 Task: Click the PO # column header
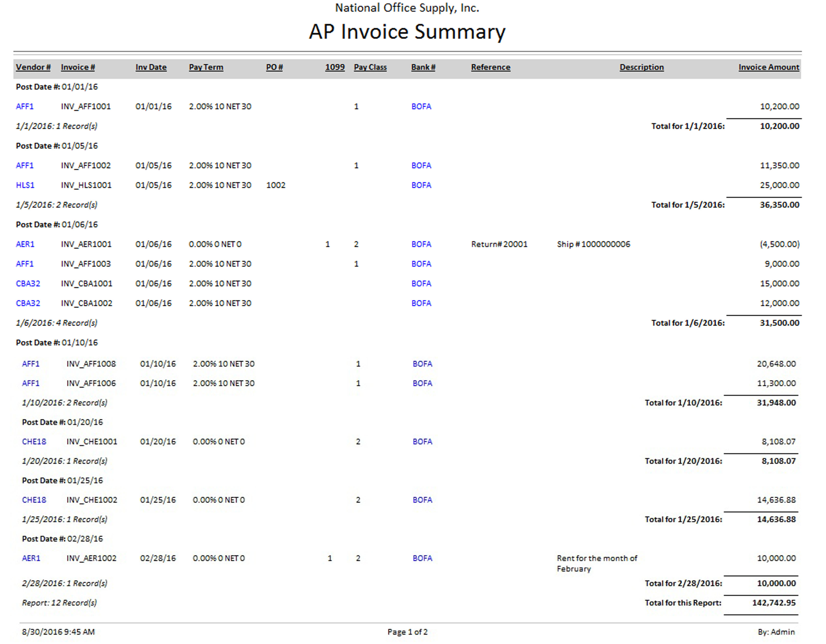[274, 67]
